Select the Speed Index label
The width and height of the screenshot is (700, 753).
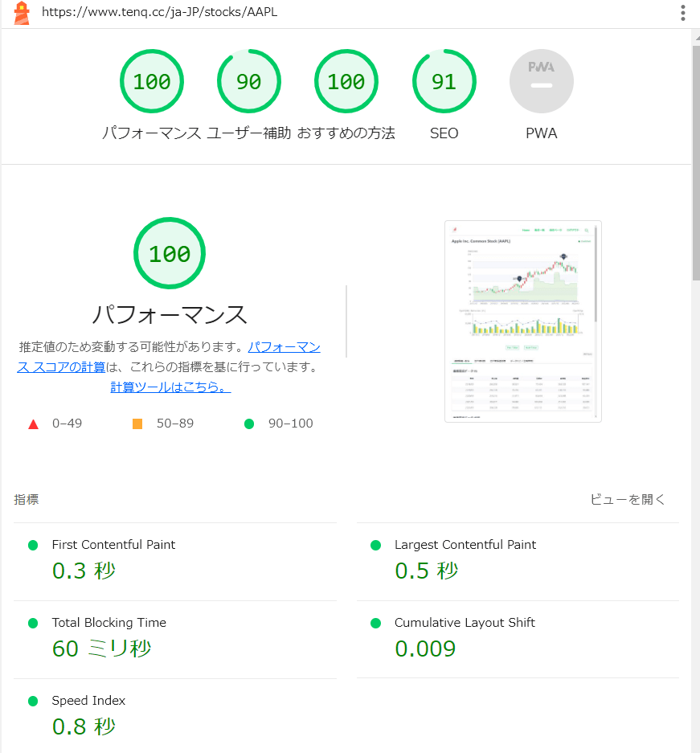pos(88,700)
